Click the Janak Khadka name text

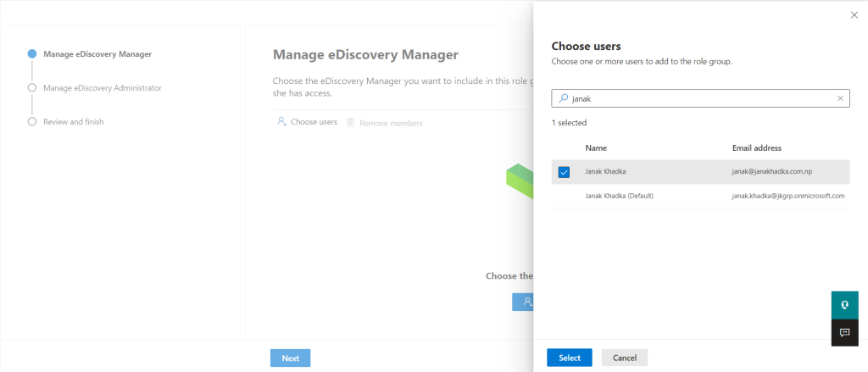click(x=605, y=172)
